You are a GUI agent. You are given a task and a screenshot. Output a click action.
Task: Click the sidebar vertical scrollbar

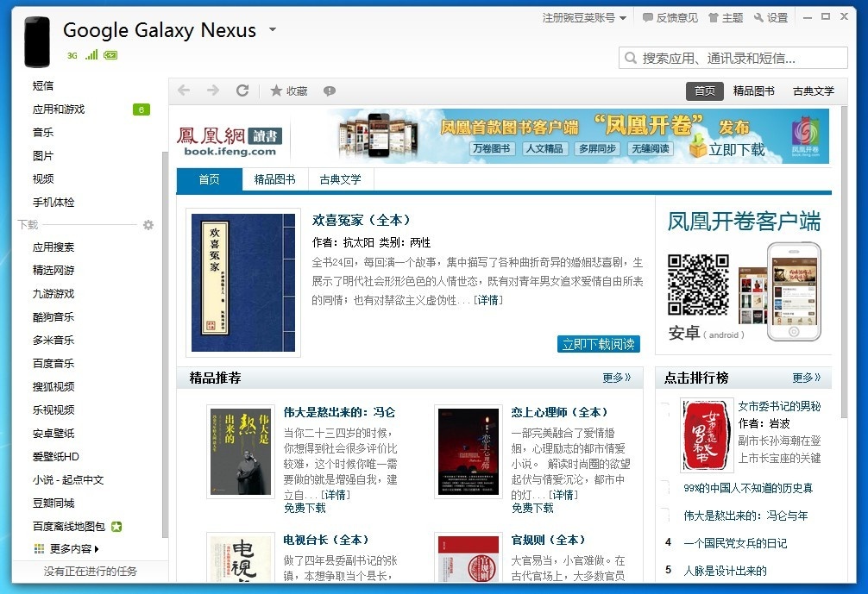[x=165, y=344]
